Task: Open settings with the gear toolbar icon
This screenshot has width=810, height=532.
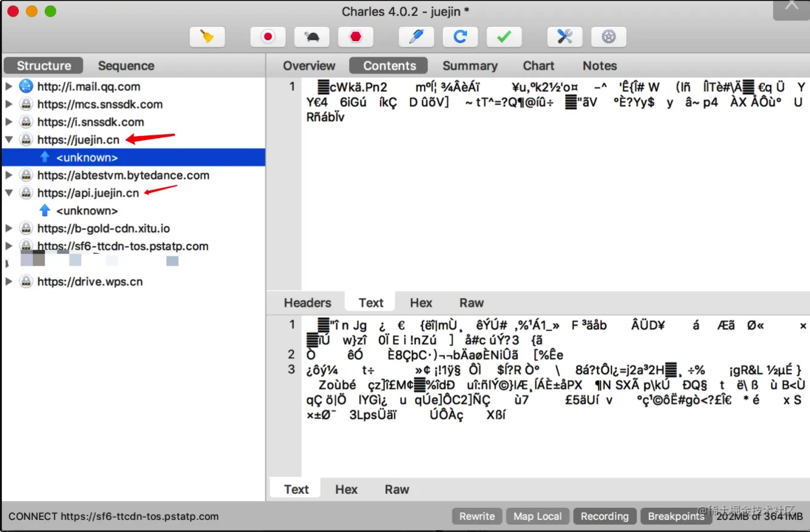Action: [x=608, y=37]
